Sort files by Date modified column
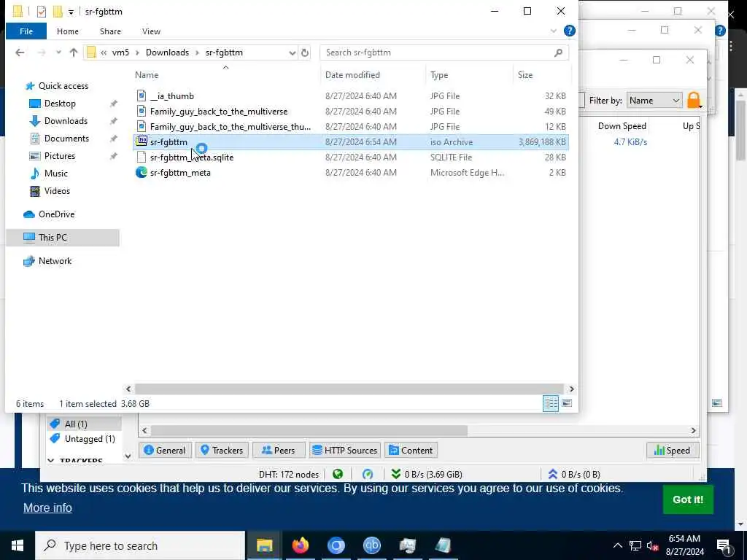The width and height of the screenshot is (747, 560). [352, 75]
